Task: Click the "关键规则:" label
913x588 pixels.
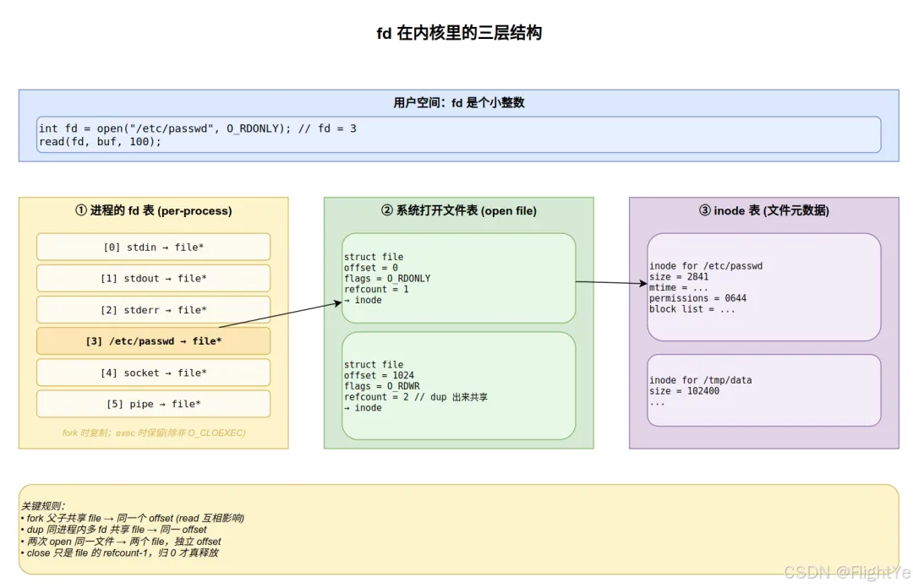Action: coord(44,506)
